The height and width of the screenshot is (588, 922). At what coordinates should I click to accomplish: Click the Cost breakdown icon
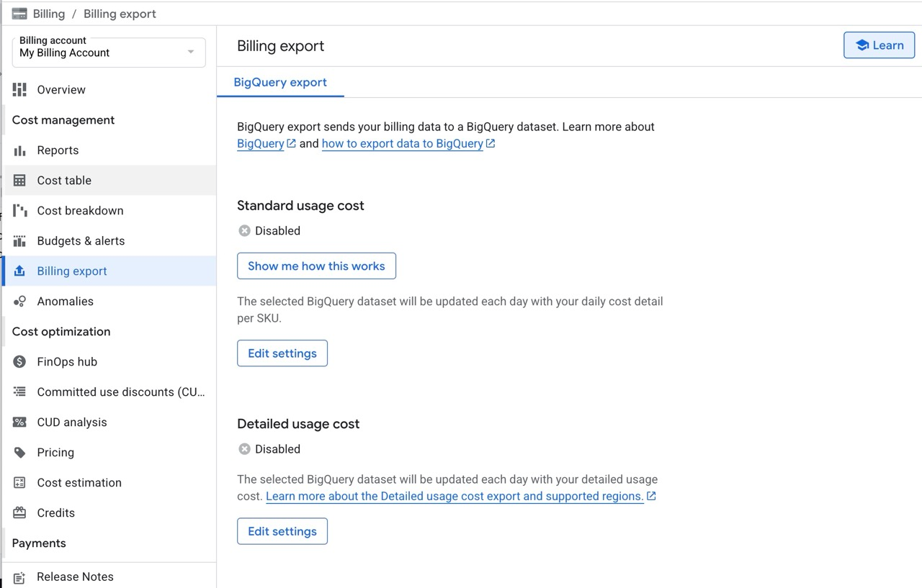[19, 210]
